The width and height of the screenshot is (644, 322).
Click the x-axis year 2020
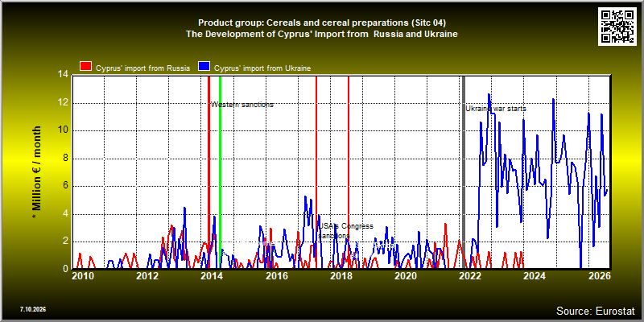click(406, 276)
